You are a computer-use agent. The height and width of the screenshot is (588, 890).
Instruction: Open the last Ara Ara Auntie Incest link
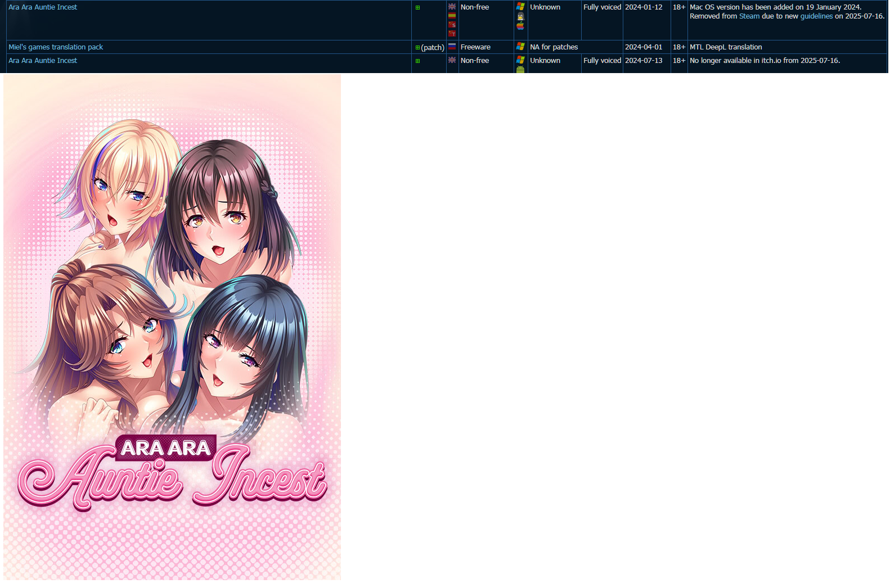(x=43, y=61)
